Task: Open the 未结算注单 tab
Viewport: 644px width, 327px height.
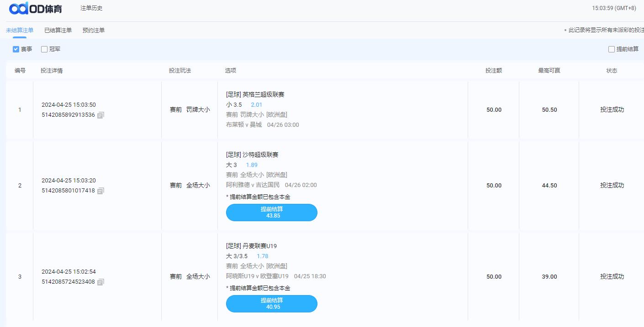Action: click(x=20, y=30)
